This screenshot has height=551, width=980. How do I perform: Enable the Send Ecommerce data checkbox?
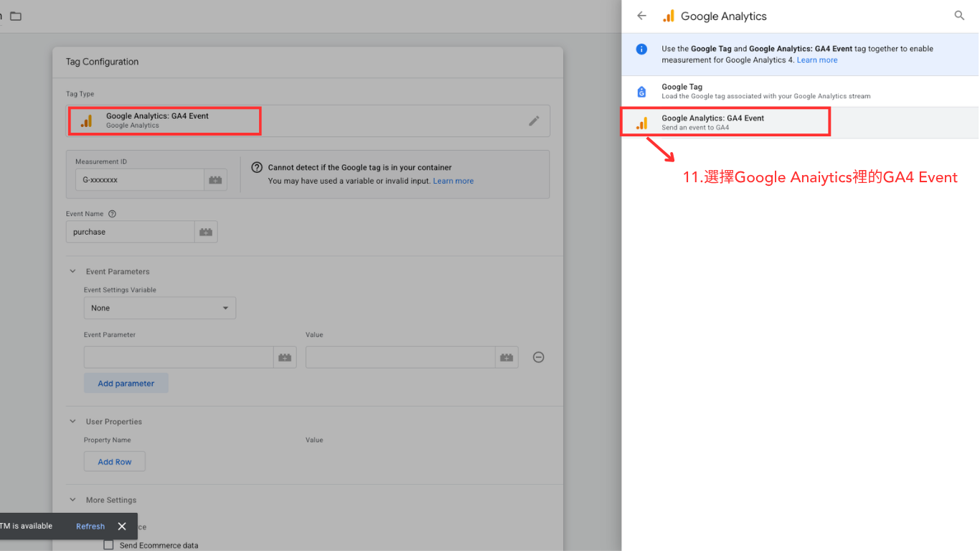[x=109, y=545]
